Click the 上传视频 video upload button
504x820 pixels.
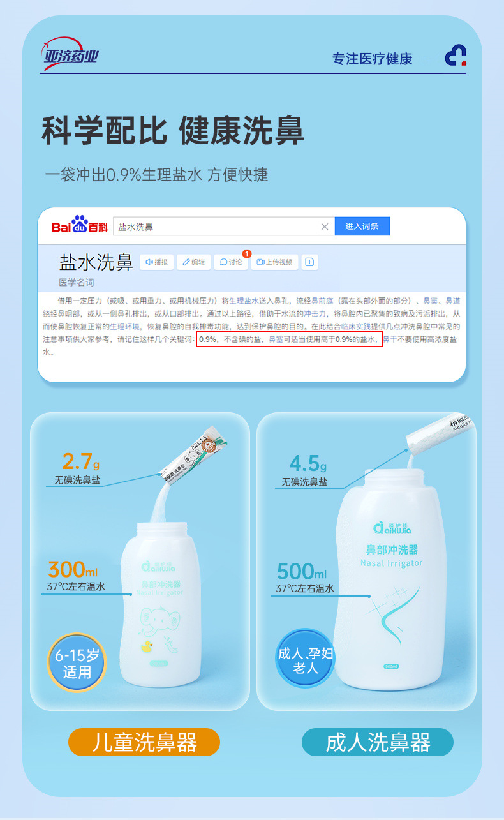[x=274, y=262]
